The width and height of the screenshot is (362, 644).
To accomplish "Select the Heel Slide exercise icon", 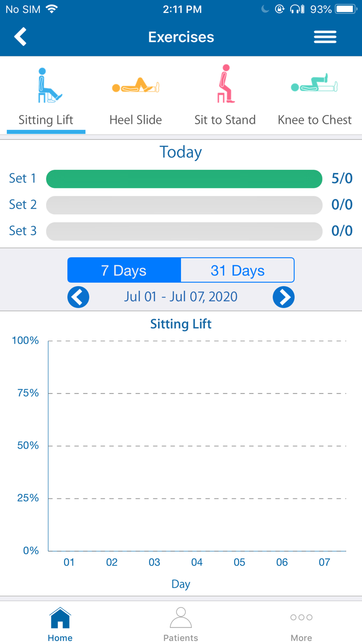I will coord(135,85).
